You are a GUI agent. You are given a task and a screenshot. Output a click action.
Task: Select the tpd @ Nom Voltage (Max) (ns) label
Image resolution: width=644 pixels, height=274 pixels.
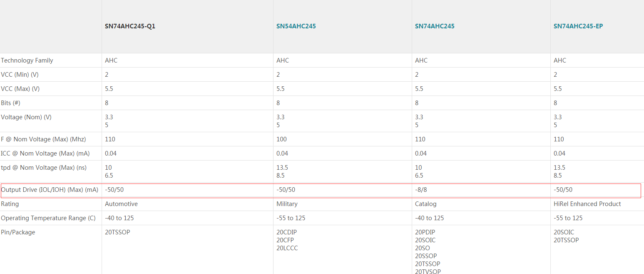43,168
